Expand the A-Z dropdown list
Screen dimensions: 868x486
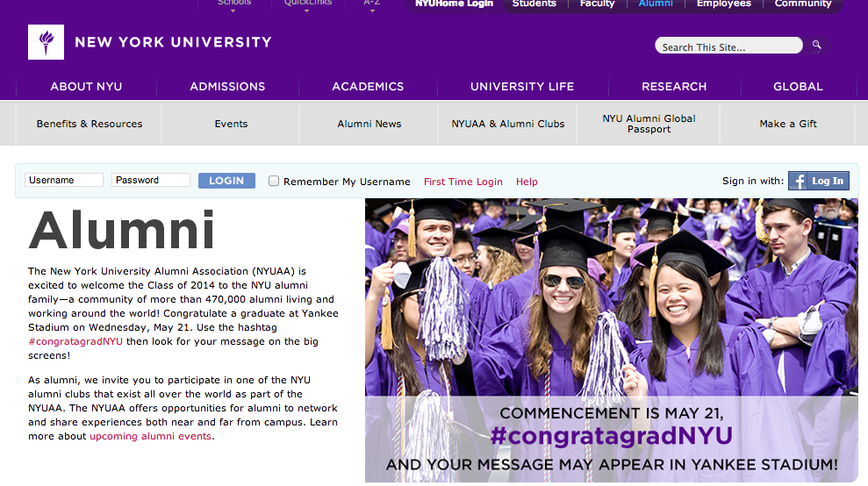pos(372,4)
